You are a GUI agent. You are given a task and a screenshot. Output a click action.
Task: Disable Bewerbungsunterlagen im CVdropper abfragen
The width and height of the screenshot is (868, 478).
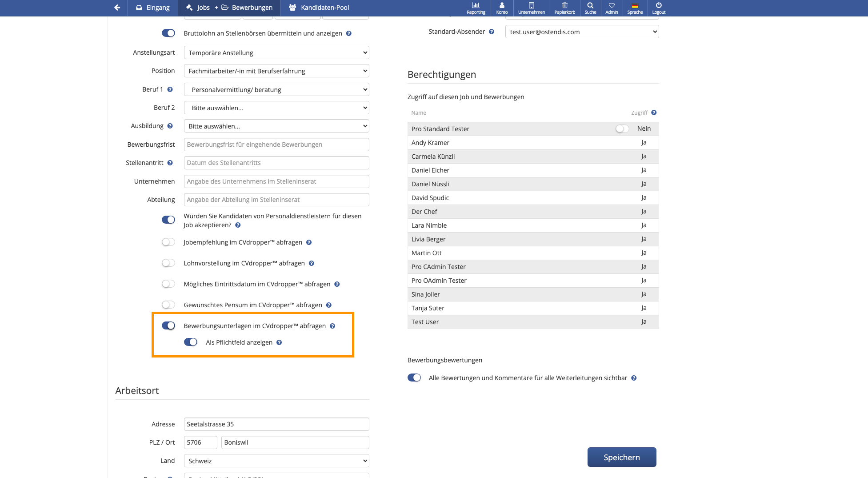tap(168, 325)
